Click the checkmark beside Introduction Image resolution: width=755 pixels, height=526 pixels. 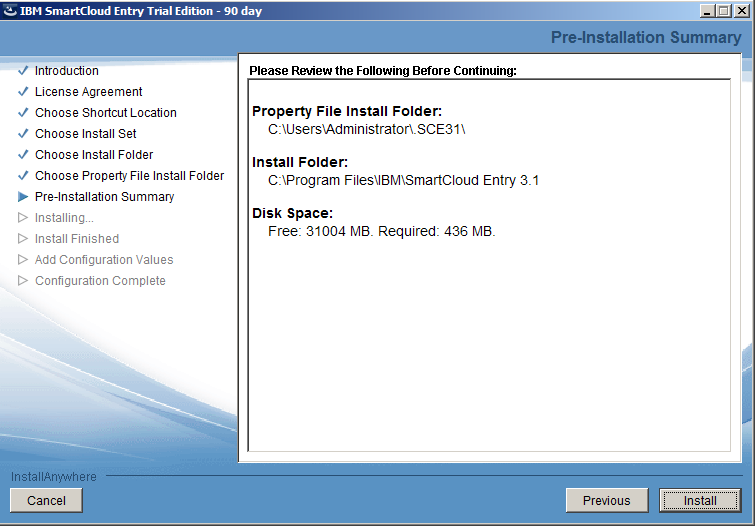tap(23, 71)
